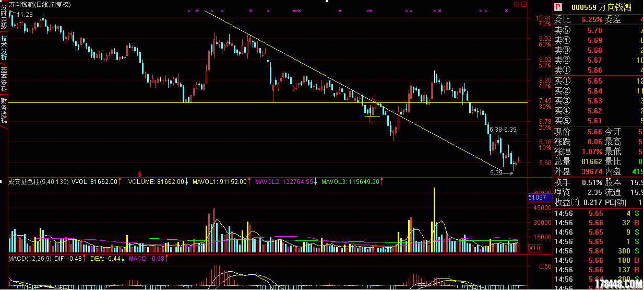644x290 pixels.
Task: Click the red J marker on the trend line
Action: click(x=374, y=96)
